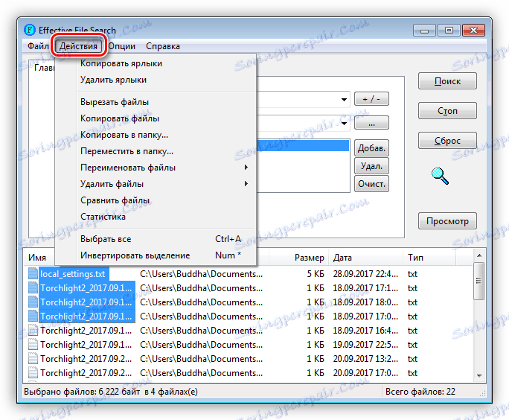This screenshot has height=420, width=509.
Task: Open the Опции menu
Action: pos(122,46)
